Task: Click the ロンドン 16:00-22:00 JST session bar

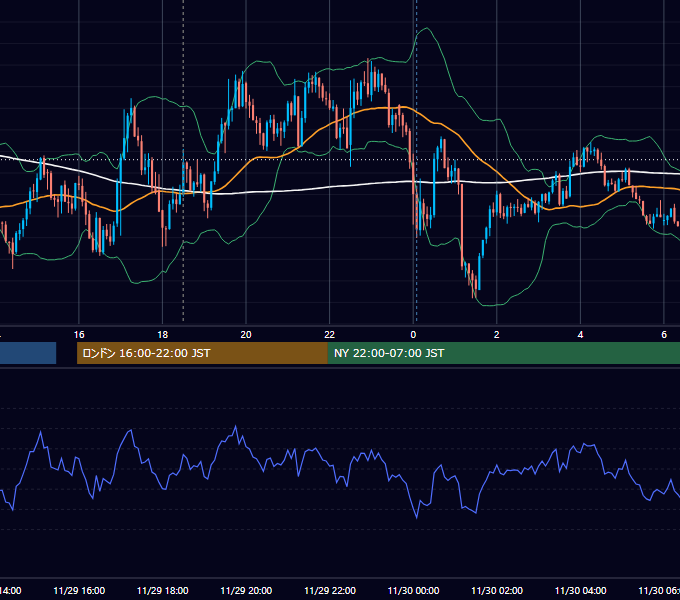Action: pos(202,353)
